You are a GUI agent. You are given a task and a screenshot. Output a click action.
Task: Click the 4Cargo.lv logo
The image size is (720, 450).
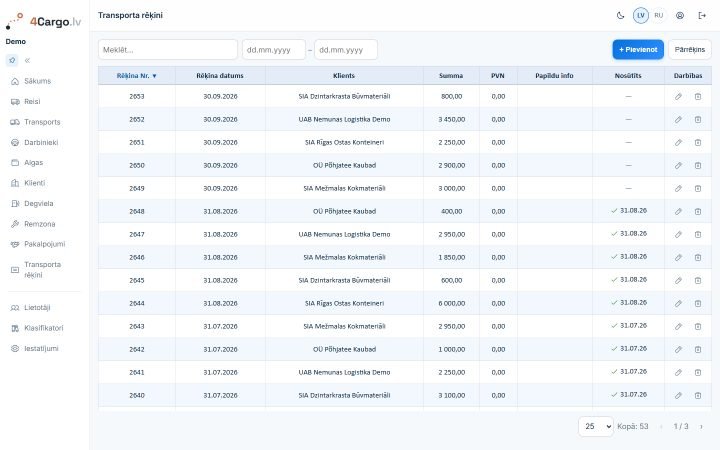pos(44,21)
